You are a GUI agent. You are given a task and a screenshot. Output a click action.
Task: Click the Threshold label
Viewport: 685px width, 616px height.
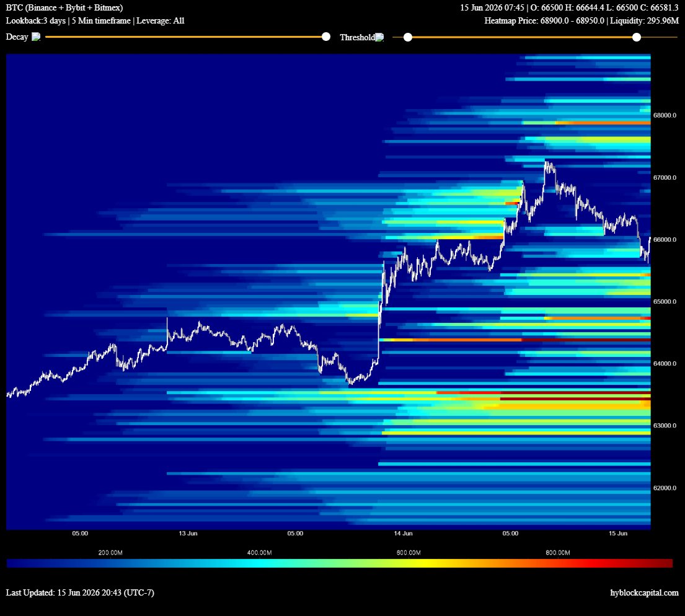coord(357,38)
